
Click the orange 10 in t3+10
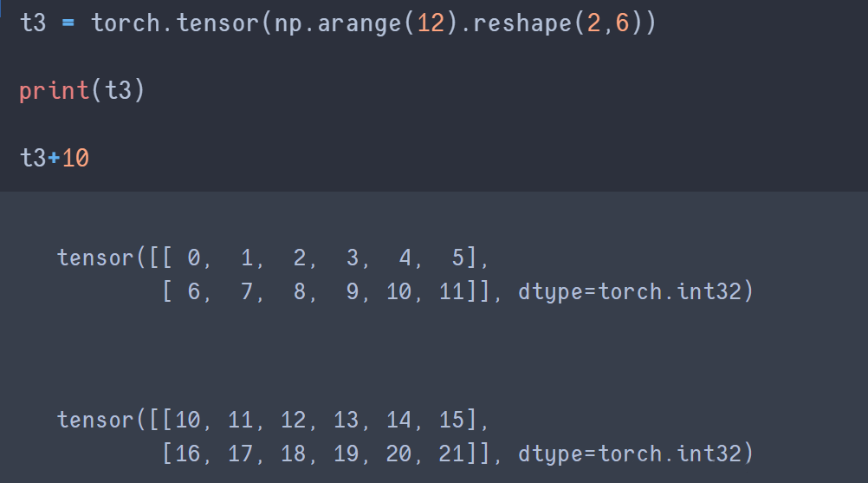tap(75, 159)
